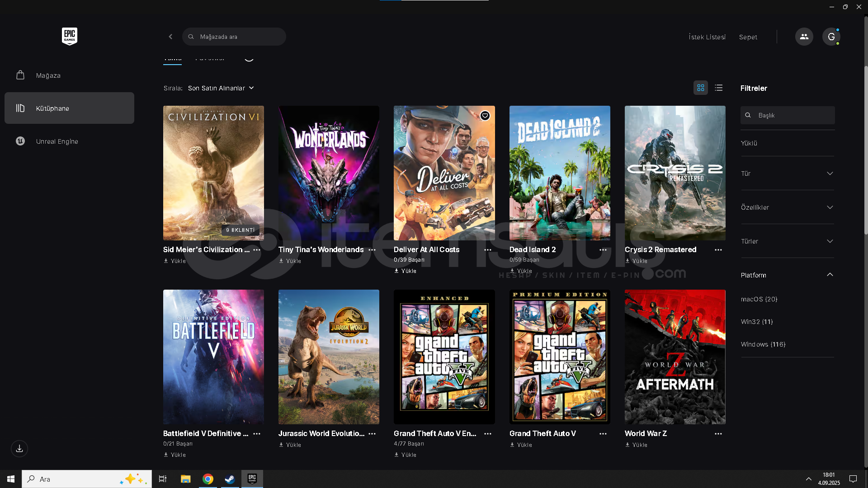868x488 pixels.
Task: Open Chrome from the taskbar
Action: click(x=208, y=479)
